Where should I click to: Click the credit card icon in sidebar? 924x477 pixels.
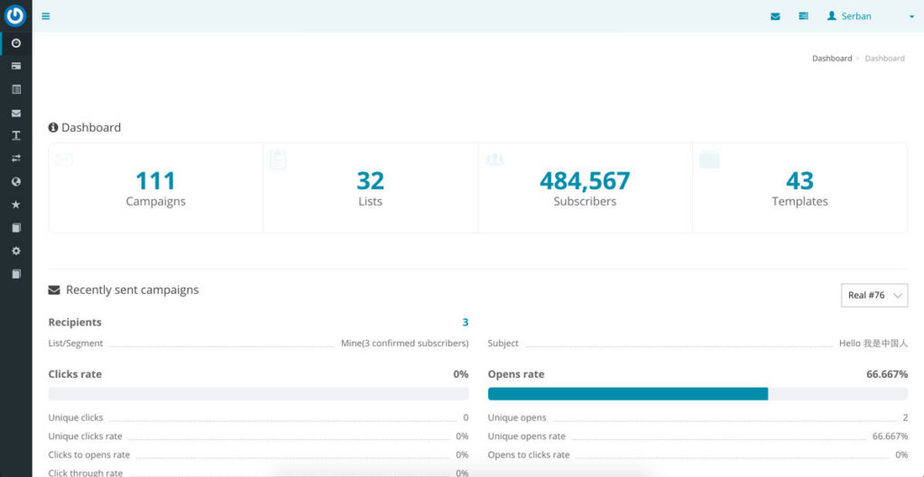pos(16,66)
